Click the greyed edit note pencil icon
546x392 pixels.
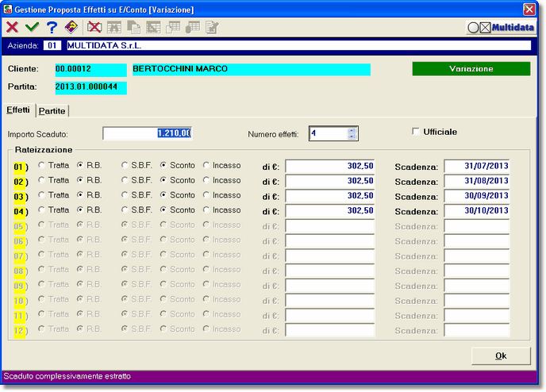tap(212, 27)
